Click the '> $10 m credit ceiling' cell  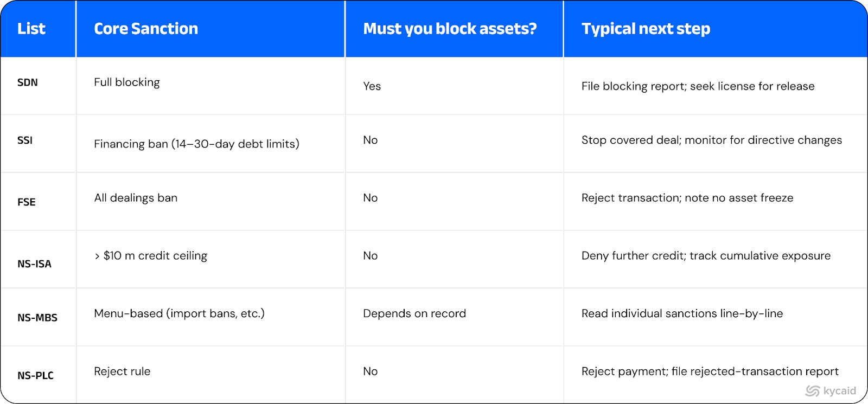[151, 255]
